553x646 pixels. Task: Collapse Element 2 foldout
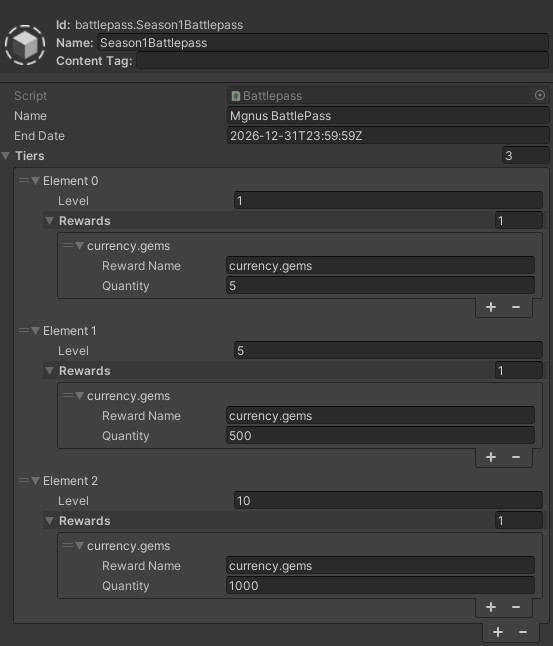(35, 480)
